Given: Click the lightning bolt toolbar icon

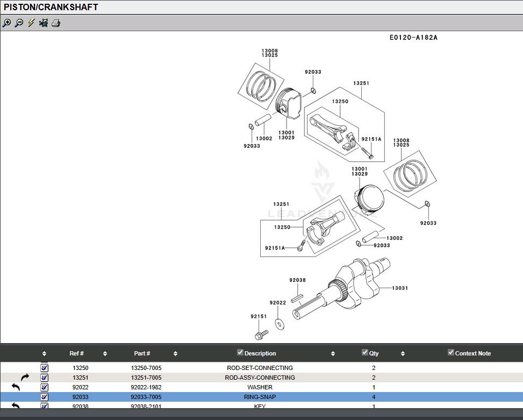Looking at the screenshot, I should 31,23.
